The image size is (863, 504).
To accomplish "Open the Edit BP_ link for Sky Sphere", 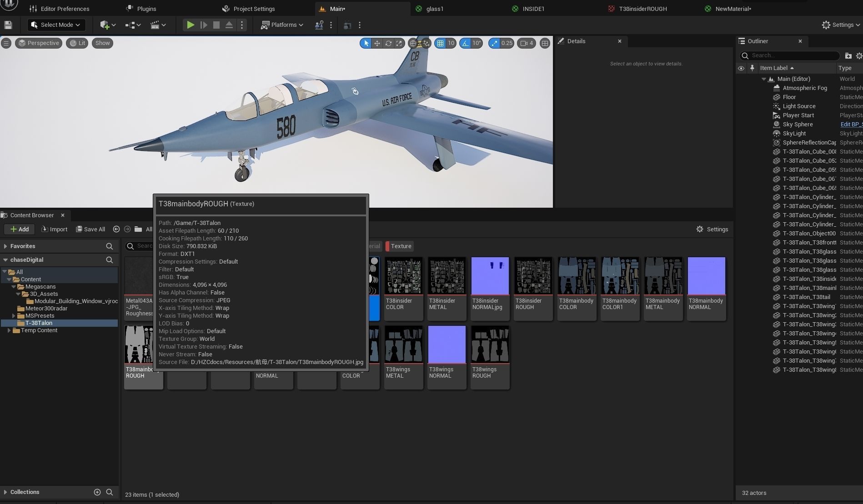I will click(x=851, y=125).
